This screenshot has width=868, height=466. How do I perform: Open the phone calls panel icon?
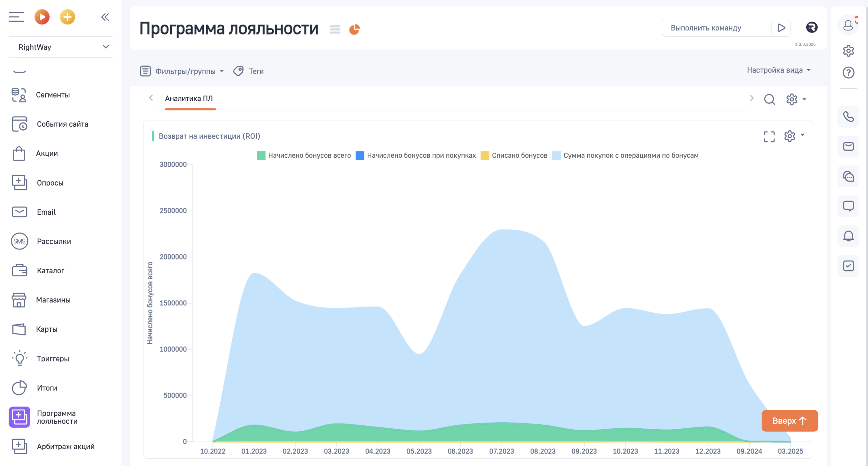[848, 117]
